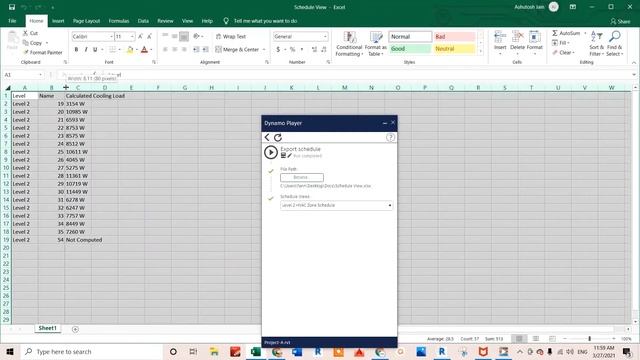Click the taskbar search box

[x=92, y=351]
